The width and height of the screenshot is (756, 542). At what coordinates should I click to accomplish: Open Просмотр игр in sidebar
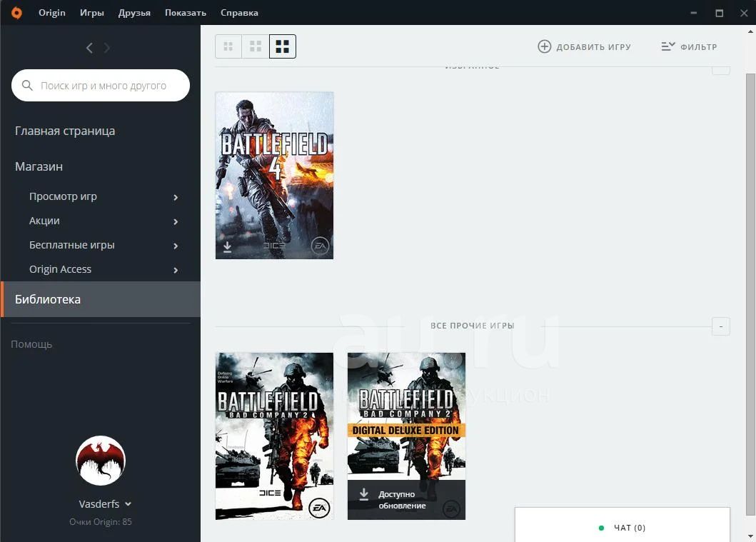63,196
